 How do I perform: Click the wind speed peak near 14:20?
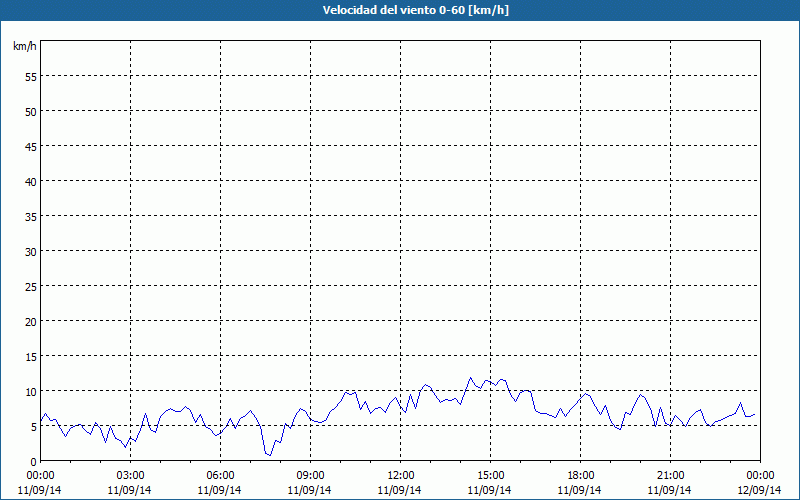click(x=470, y=378)
